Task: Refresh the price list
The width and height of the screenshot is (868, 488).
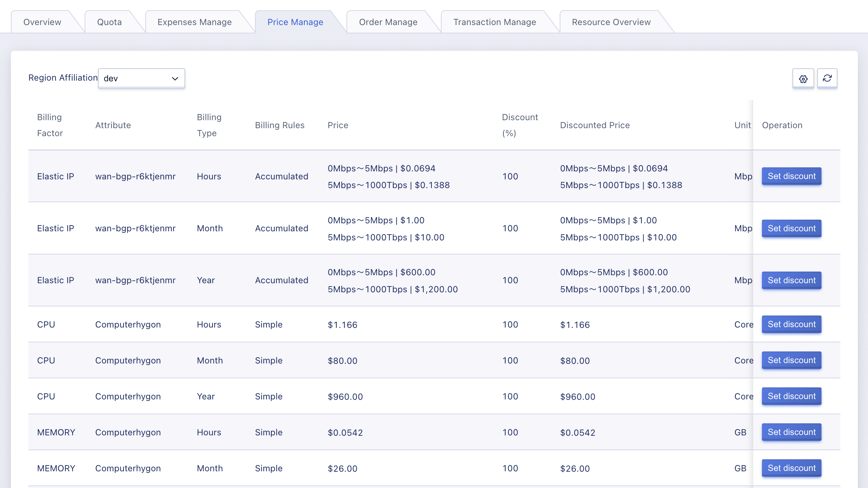Action: pyautogui.click(x=827, y=78)
